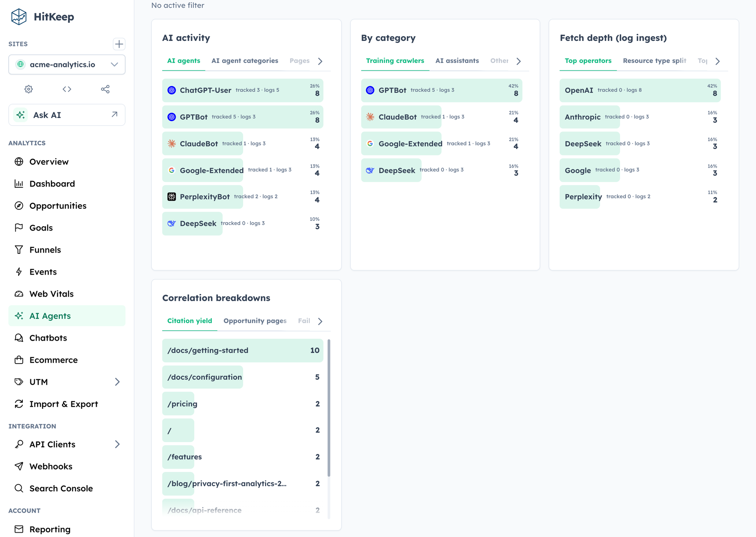Click the Chatbots speech bubble icon
This screenshot has width=756, height=537.
[19, 338]
